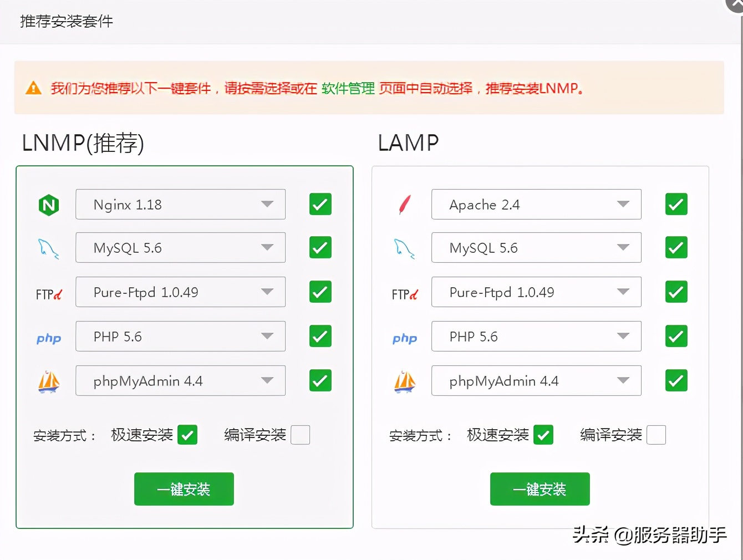Screen dimensions: 743x560
Task: Uncheck MySQL 5.6 checkbox in LAMP
Action: [676, 247]
